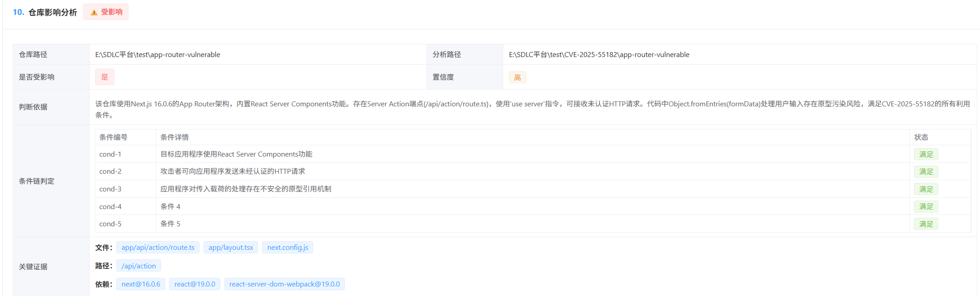Click the 满足 status for cond-1
Image resolution: width=980 pixels, height=296 pixels.
[x=926, y=154]
